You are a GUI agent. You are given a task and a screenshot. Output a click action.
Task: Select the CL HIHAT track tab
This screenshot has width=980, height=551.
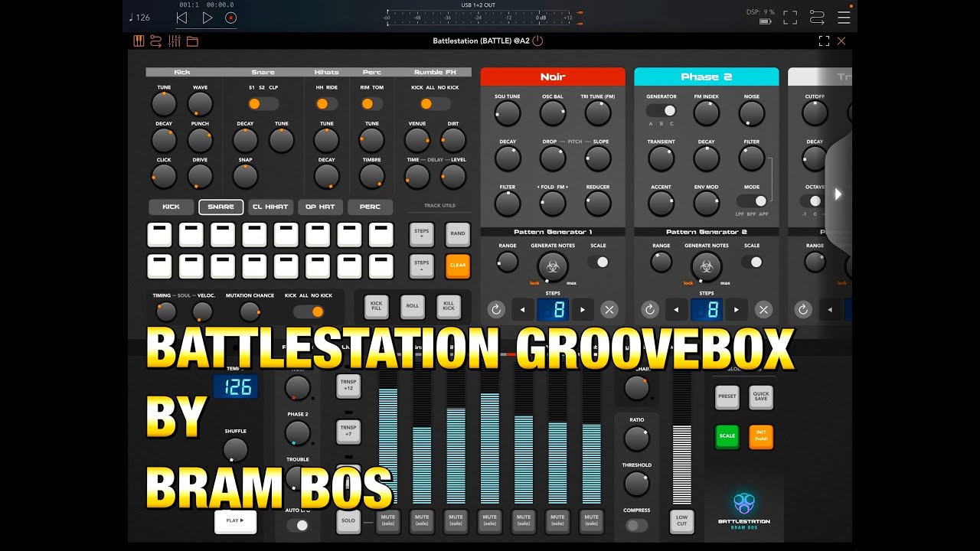click(x=271, y=207)
